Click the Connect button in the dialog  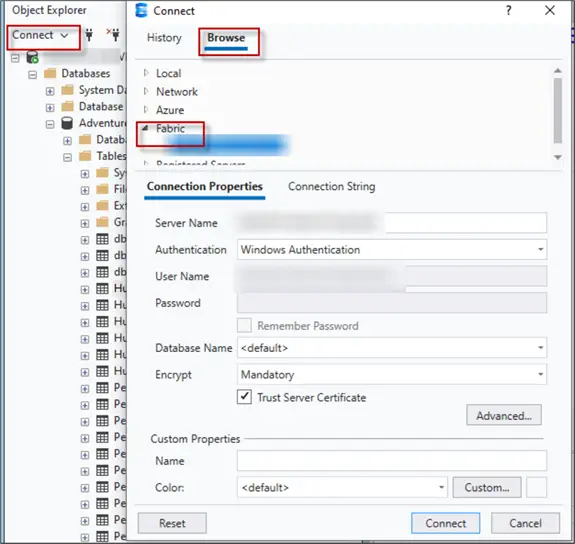(446, 523)
